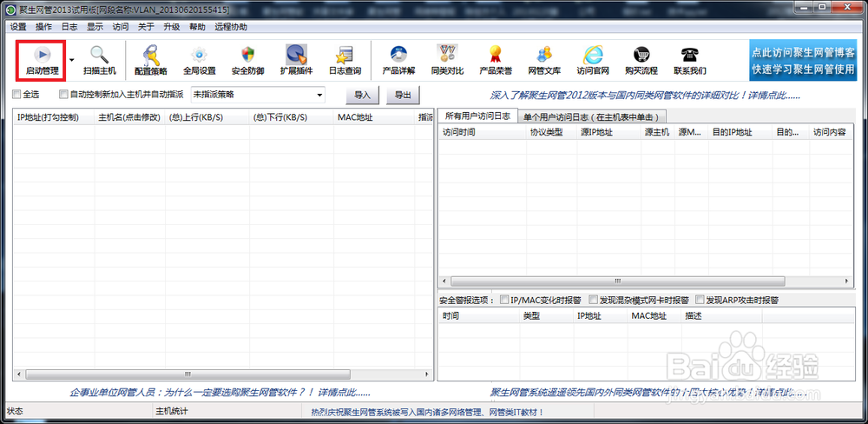The height and width of the screenshot is (424, 868).
Task: Open the 深入了解聚生网管2012版本 comparison link
Action: coord(645,96)
